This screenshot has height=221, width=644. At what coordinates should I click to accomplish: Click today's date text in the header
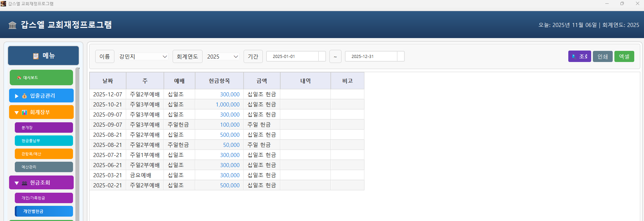click(x=568, y=25)
